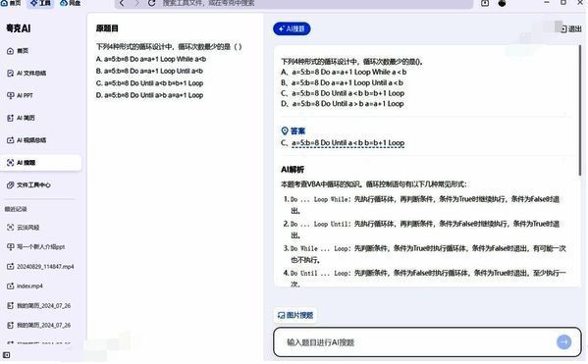Screen dimensions: 588x364
Task: Select 首页 in the 夸克AI sidebar
Action: (x=40, y=51)
